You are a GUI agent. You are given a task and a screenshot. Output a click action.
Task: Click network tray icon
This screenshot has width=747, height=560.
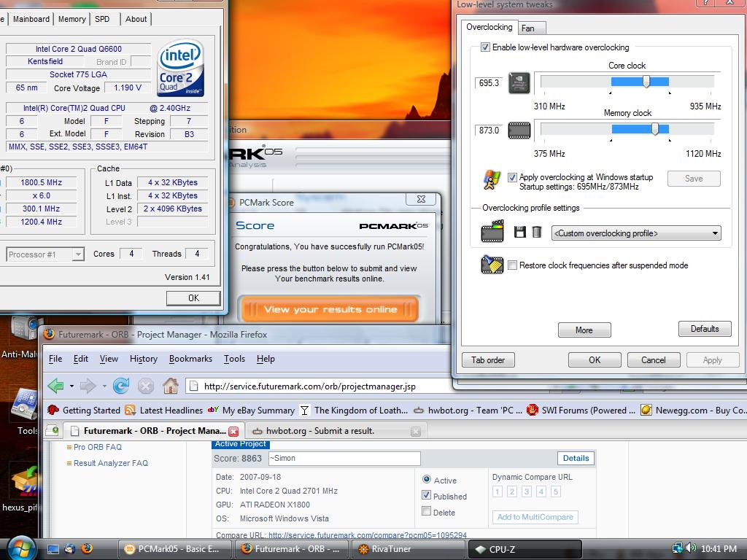tap(678, 548)
